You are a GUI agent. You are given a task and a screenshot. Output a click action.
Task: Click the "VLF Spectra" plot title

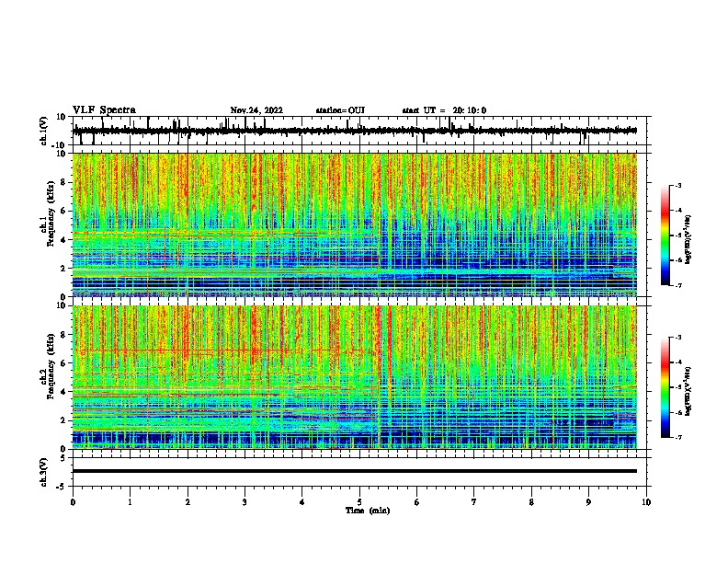click(104, 110)
